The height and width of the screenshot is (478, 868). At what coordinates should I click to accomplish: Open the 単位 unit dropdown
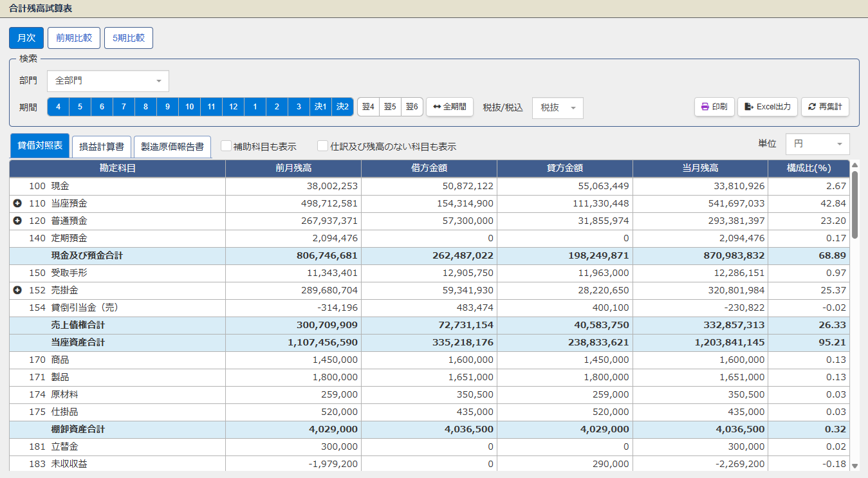point(817,144)
